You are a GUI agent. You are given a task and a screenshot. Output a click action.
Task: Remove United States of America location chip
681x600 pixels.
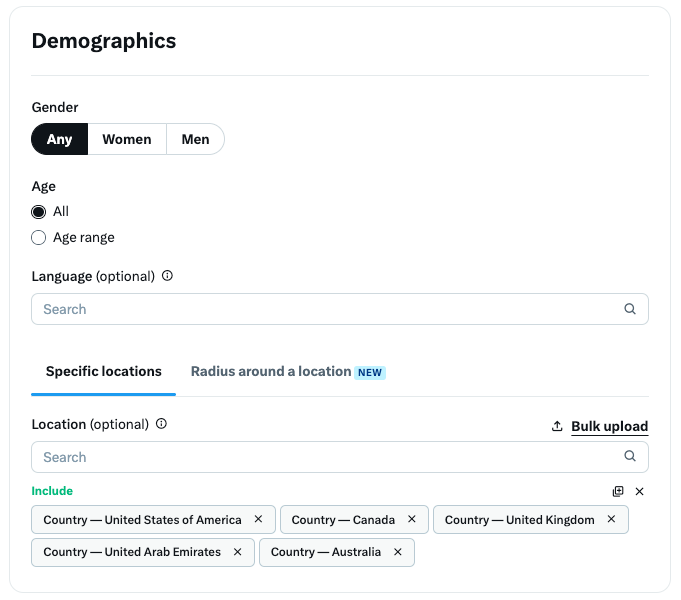(x=258, y=519)
